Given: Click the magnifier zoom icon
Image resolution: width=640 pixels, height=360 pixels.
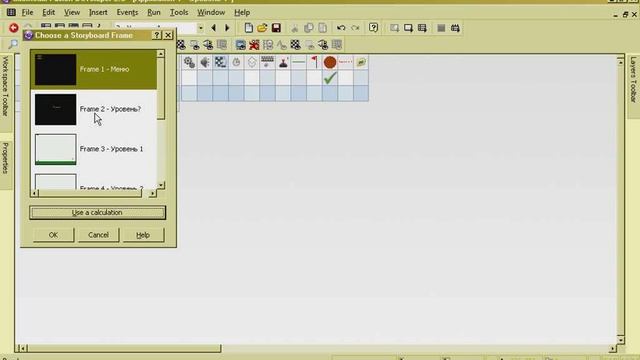Looking at the screenshot, I should 13,44.
